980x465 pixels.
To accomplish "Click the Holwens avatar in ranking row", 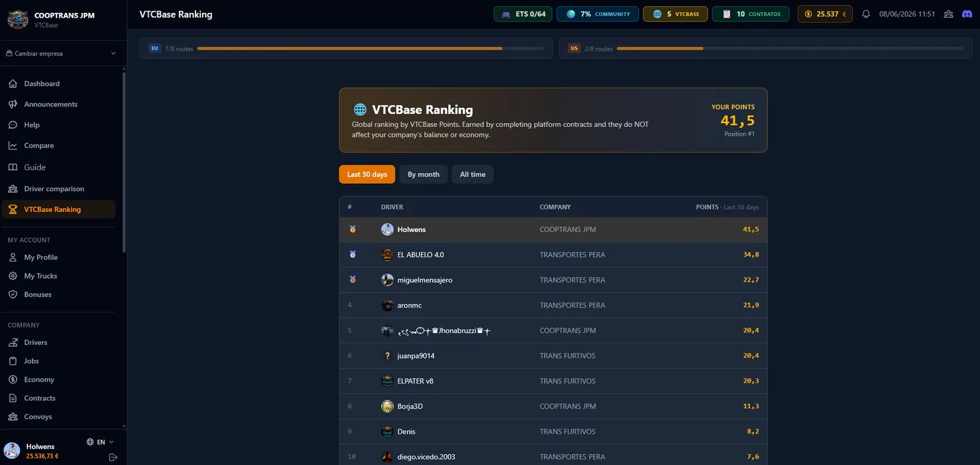I will (x=387, y=230).
